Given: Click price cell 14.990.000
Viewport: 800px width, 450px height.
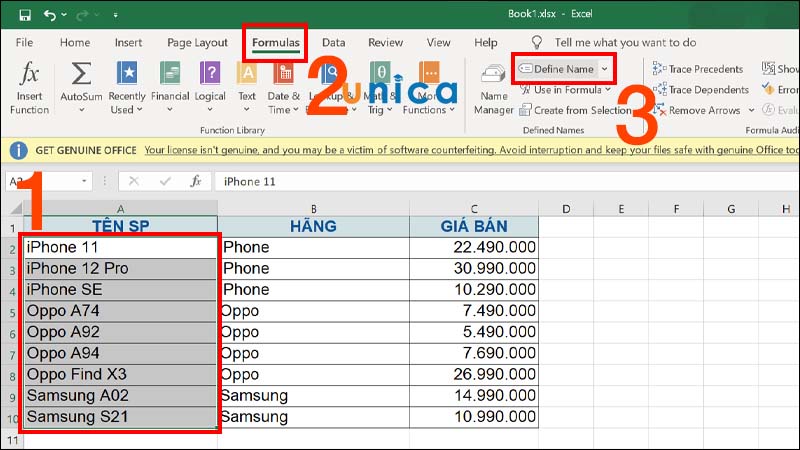Looking at the screenshot, I should click(x=474, y=395).
